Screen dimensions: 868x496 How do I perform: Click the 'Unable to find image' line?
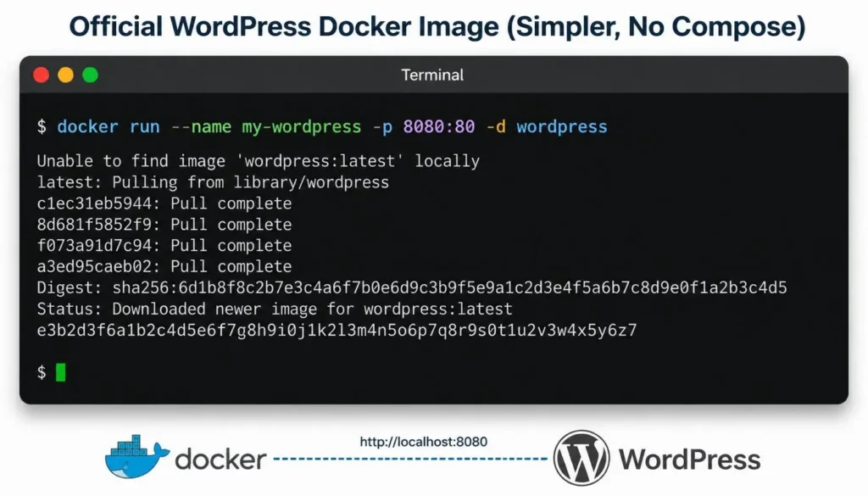click(x=259, y=161)
